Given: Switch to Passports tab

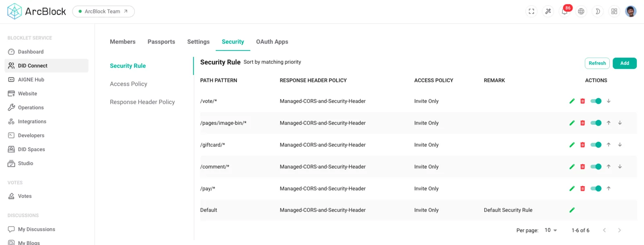Looking at the screenshot, I should tap(161, 42).
